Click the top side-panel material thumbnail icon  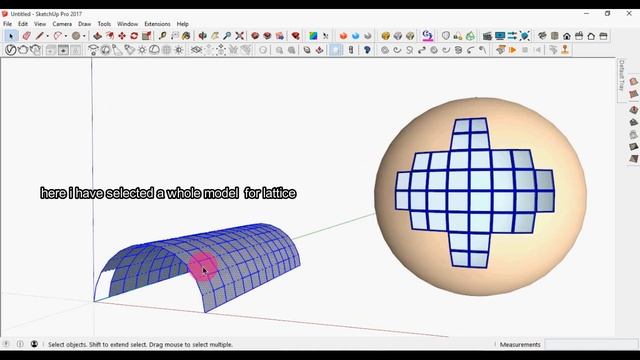click(633, 82)
